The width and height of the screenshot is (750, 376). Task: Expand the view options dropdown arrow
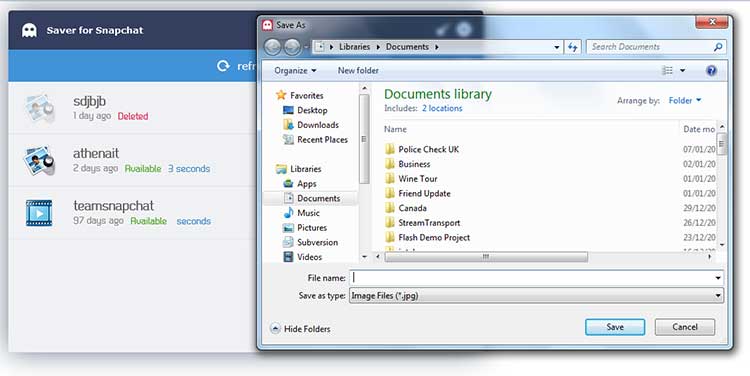683,71
